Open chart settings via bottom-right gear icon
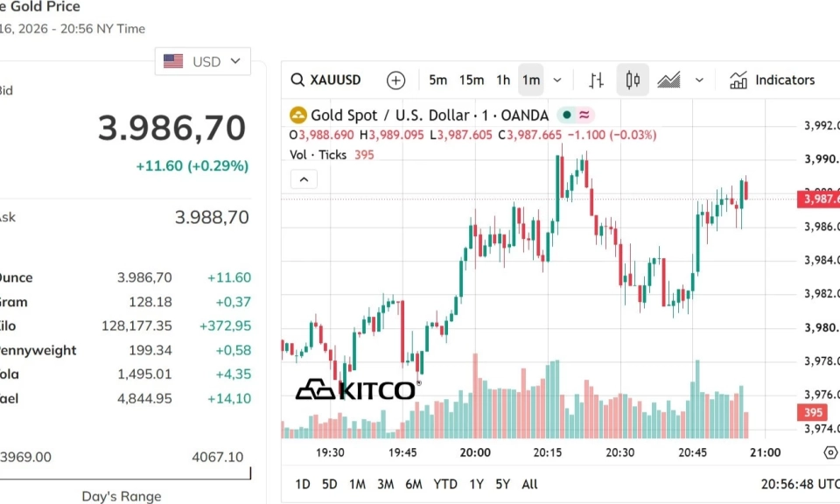Viewport: 840px width, 504px height. click(x=830, y=452)
